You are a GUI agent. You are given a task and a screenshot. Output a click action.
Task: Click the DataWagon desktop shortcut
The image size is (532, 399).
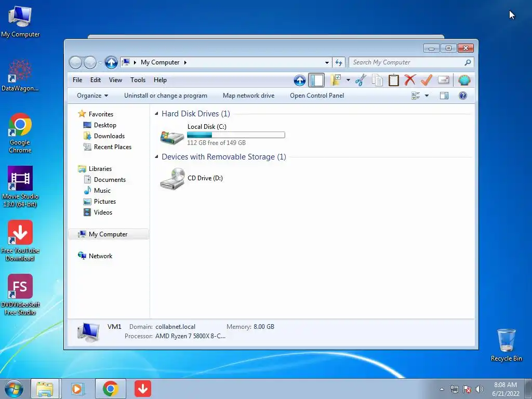point(20,75)
